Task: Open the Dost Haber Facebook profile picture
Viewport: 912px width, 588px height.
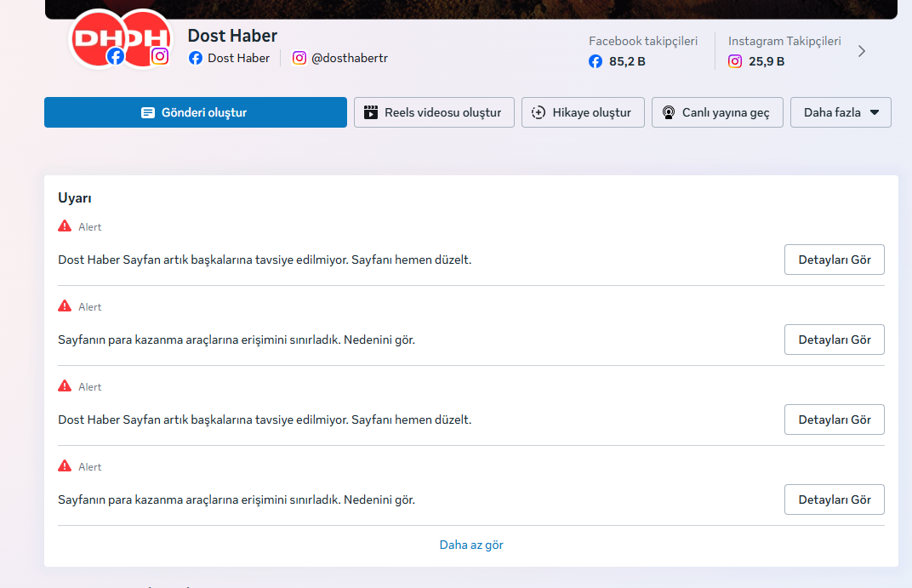Action: coord(96,39)
